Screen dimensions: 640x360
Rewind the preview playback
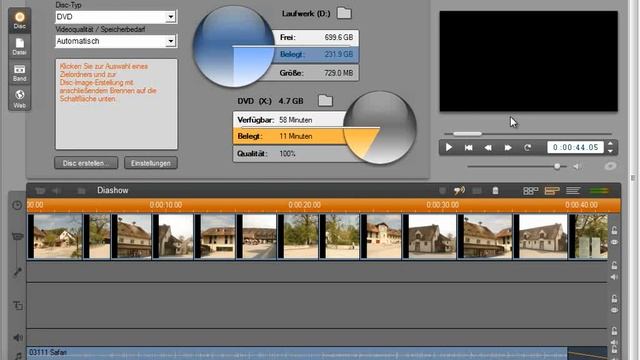488,147
